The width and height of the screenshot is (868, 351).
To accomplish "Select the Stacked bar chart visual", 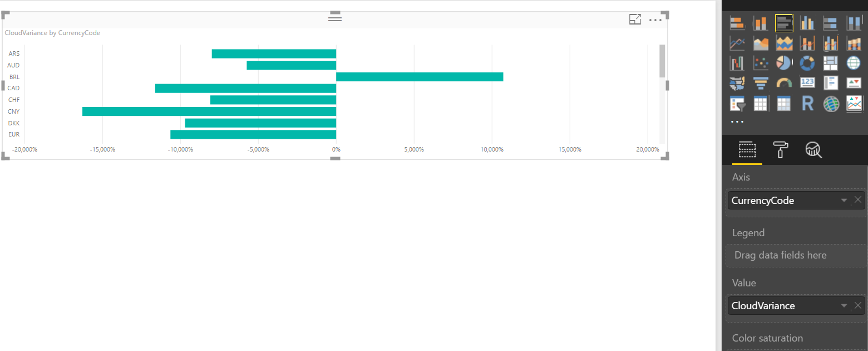I will (x=737, y=23).
